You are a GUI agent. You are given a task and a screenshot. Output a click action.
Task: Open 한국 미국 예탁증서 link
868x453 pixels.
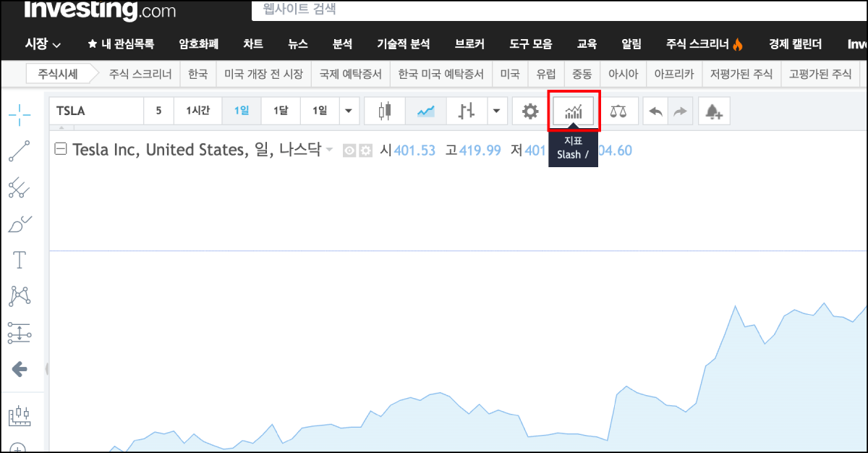pyautogui.click(x=441, y=74)
